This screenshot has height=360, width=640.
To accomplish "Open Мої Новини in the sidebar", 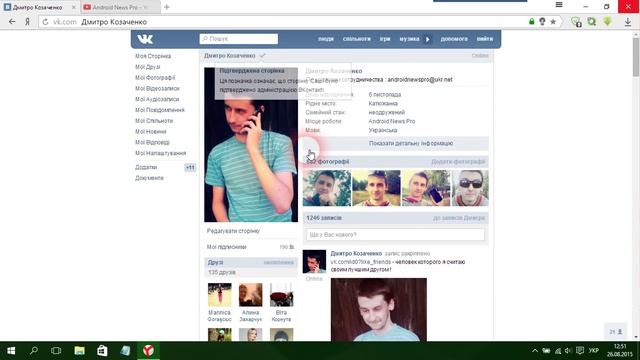I will [x=151, y=131].
